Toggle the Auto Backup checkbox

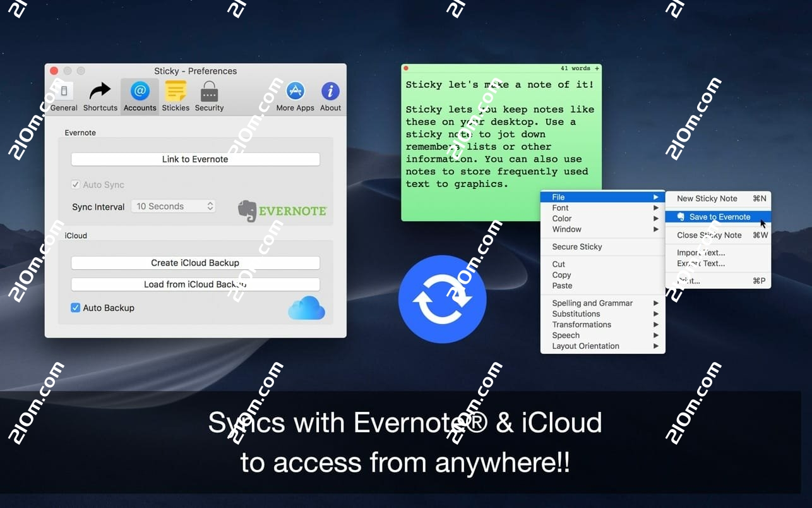(x=76, y=308)
